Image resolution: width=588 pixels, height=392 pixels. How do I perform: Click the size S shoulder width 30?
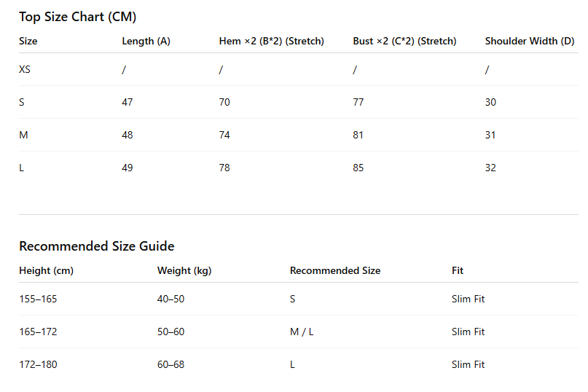[x=490, y=102]
